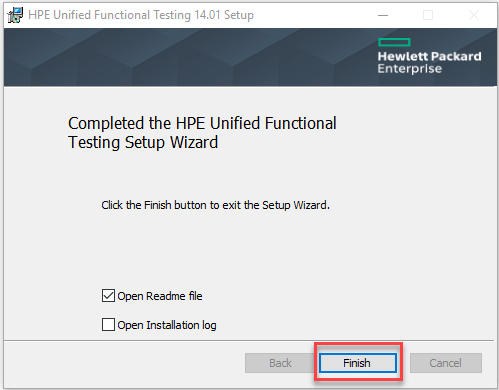Click the green HPE rectangle logo
Image resolution: width=499 pixels, height=390 pixels.
[x=394, y=42]
